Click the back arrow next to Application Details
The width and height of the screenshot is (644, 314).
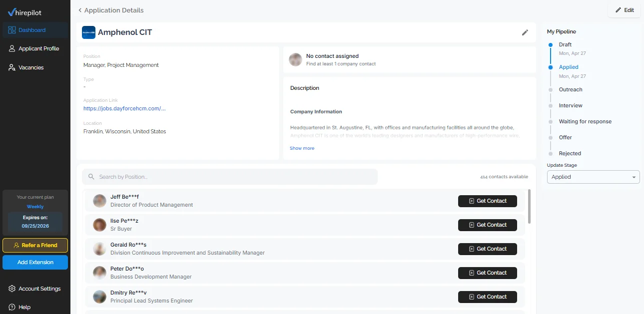coord(79,10)
